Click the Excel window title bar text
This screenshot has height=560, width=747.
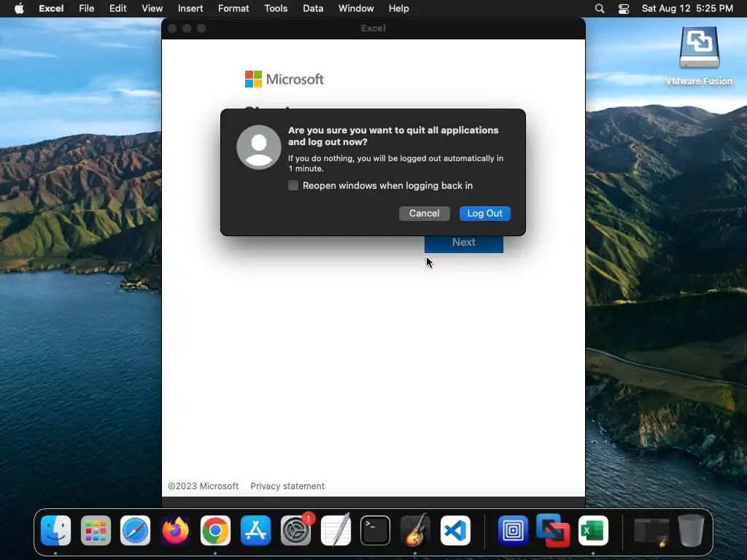tap(373, 28)
